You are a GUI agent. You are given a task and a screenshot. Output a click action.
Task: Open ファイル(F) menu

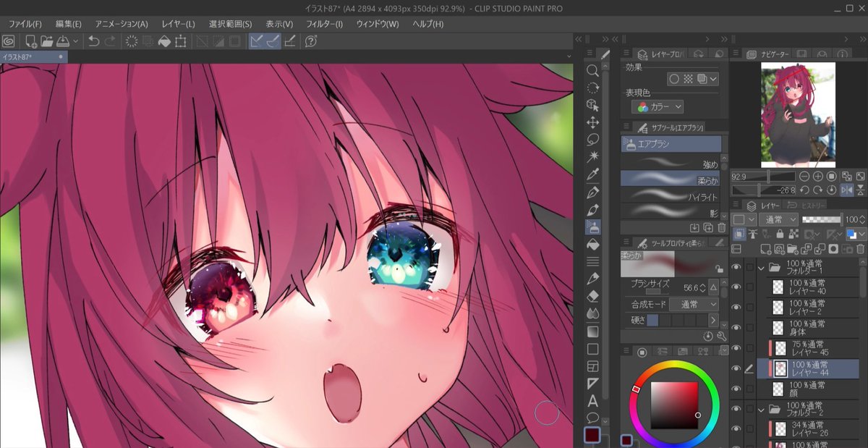point(25,24)
